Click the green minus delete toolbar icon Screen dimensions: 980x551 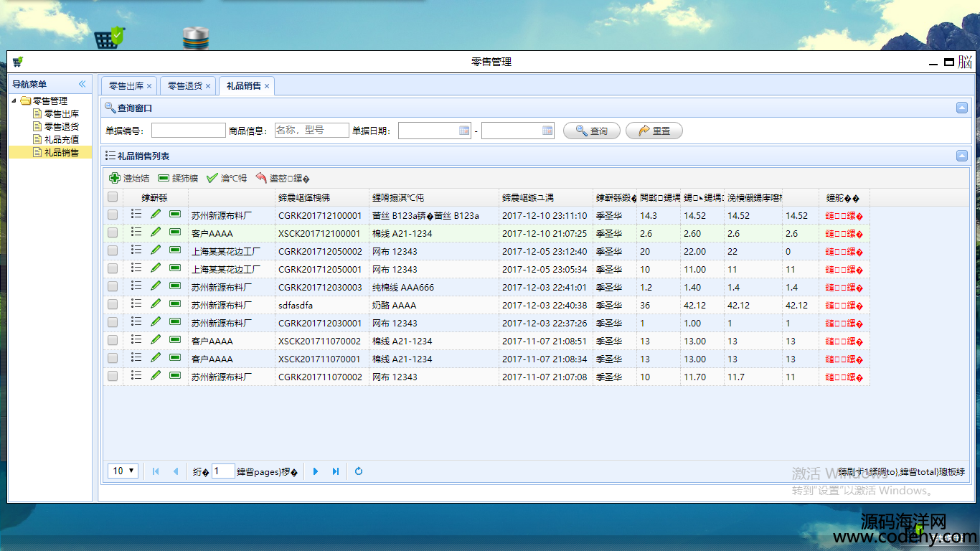pos(164,178)
